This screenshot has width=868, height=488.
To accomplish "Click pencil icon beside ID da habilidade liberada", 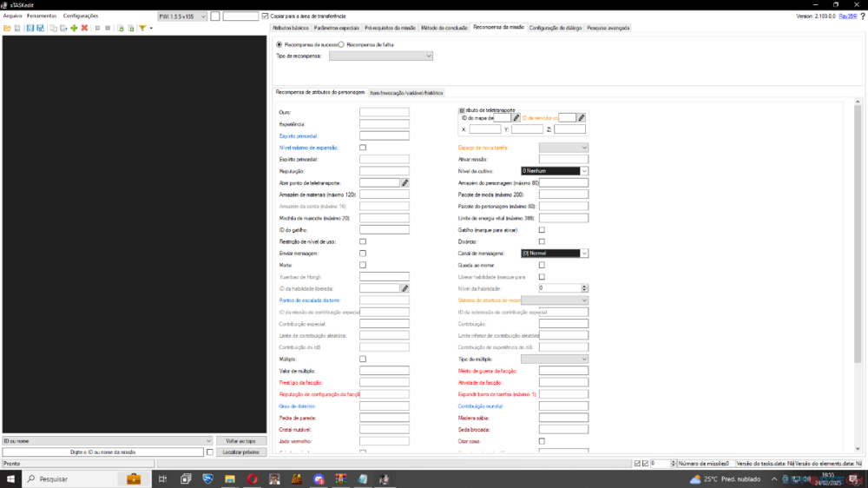I will click(x=404, y=287).
